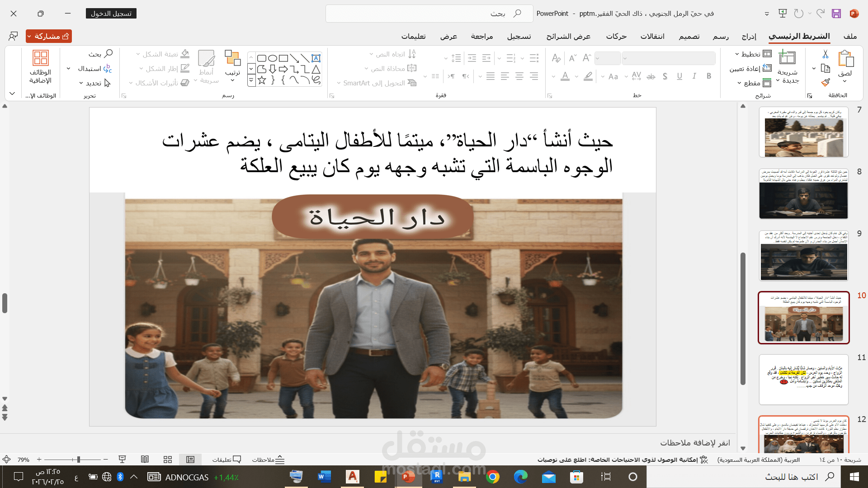The image size is (868, 488).
Task: Toggle Bold formatting
Action: point(708,76)
